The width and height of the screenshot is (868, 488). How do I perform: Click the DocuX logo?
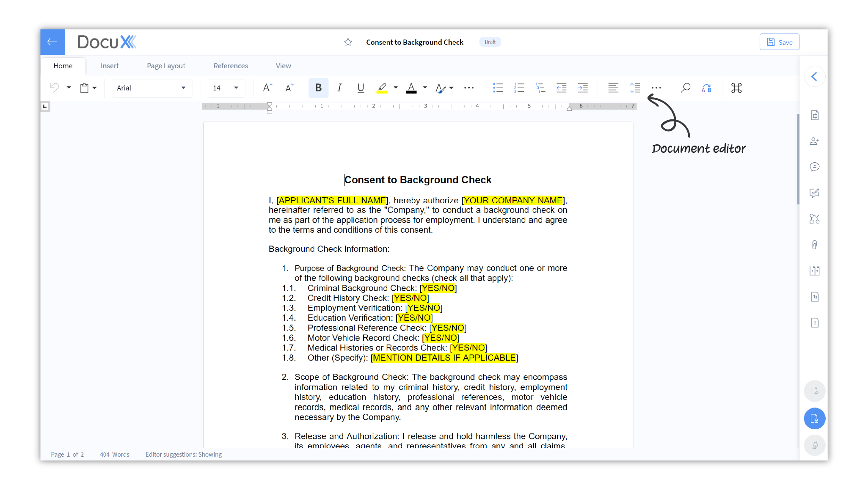point(107,42)
